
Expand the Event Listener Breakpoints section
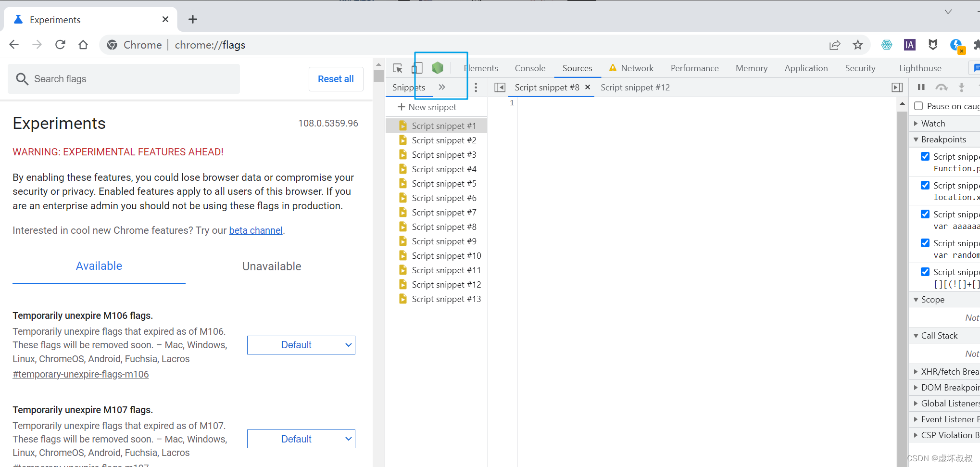click(944, 419)
